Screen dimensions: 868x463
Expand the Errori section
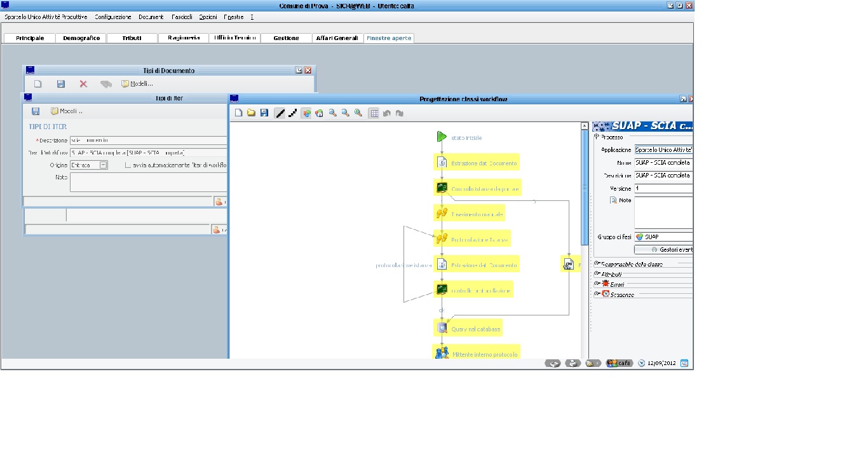pyautogui.click(x=597, y=284)
